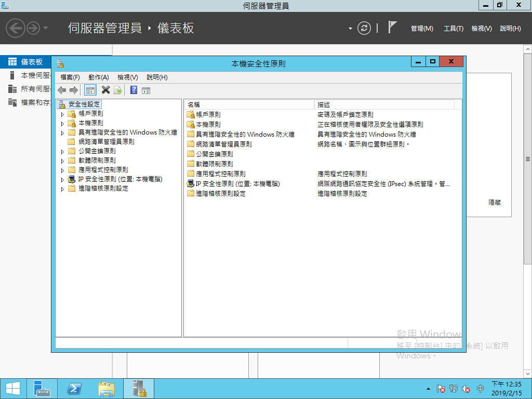Select 所有伺服器 in the Server Manager sidebar
Screen dimensions: 532x399
click(x=25, y=89)
